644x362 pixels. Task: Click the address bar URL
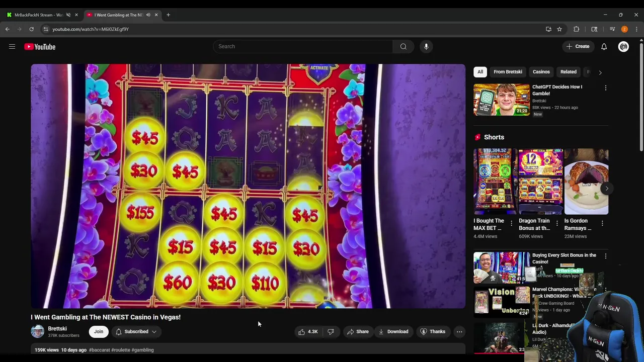(91, 29)
